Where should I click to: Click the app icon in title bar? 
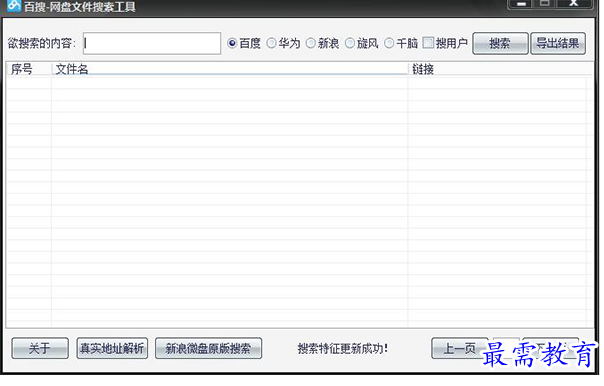click(14, 5)
